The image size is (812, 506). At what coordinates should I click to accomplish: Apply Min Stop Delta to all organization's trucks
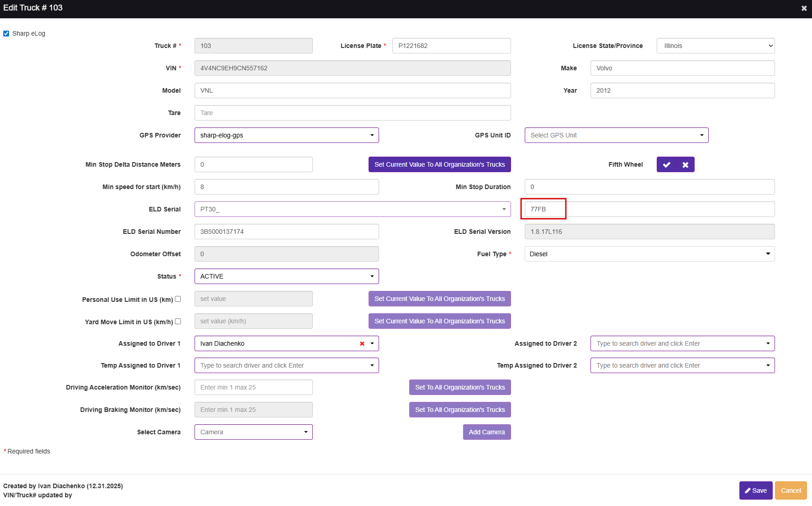click(x=439, y=165)
